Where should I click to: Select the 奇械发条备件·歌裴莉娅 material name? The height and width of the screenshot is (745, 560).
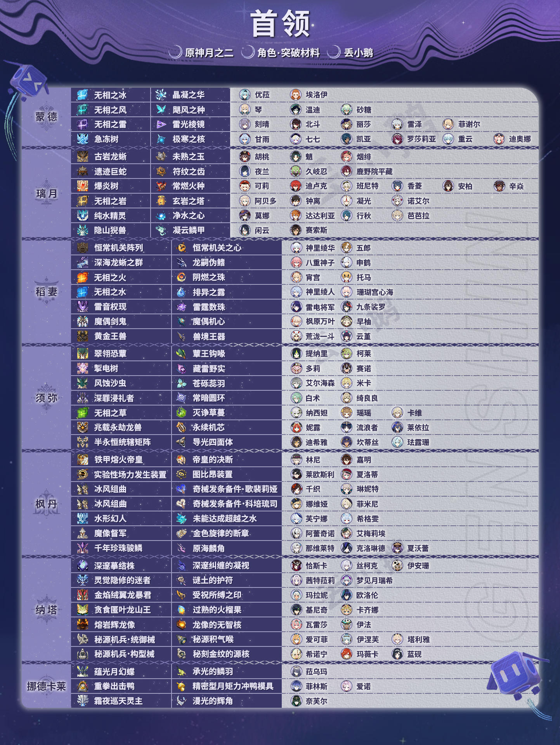(235, 489)
